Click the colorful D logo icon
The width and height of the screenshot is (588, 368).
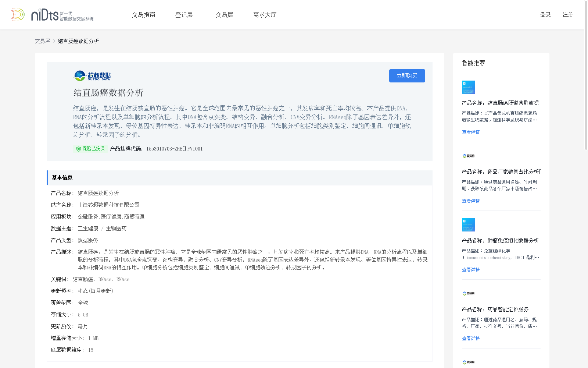[18, 15]
